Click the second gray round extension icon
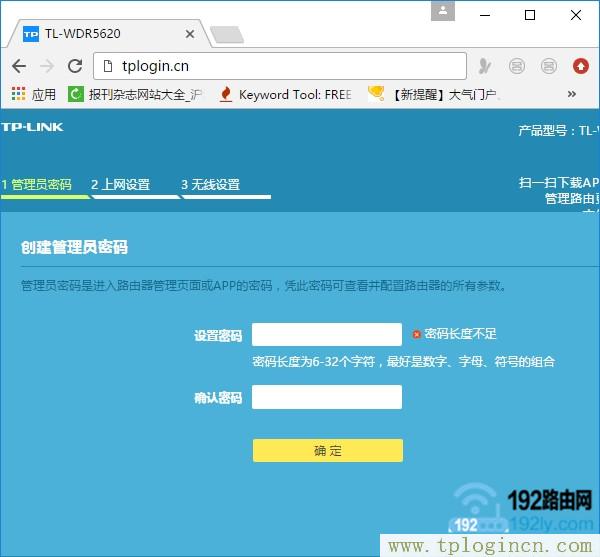The height and width of the screenshot is (557, 600). 549,66
